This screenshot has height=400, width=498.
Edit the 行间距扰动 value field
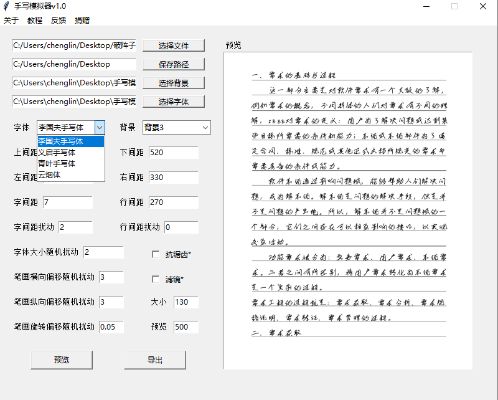pos(181,227)
